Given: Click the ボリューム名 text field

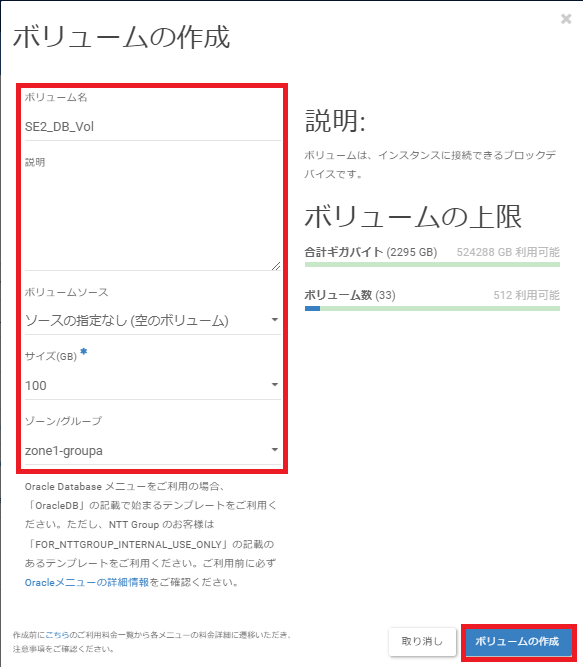Looking at the screenshot, I should [153, 126].
